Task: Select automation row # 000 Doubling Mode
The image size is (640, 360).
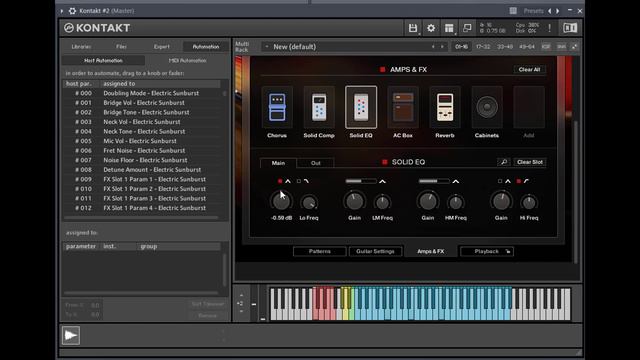Action: click(x=142, y=93)
